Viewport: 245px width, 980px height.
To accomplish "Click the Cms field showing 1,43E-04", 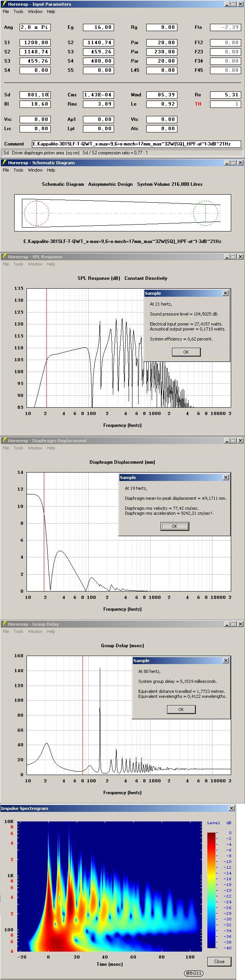I will (x=98, y=95).
